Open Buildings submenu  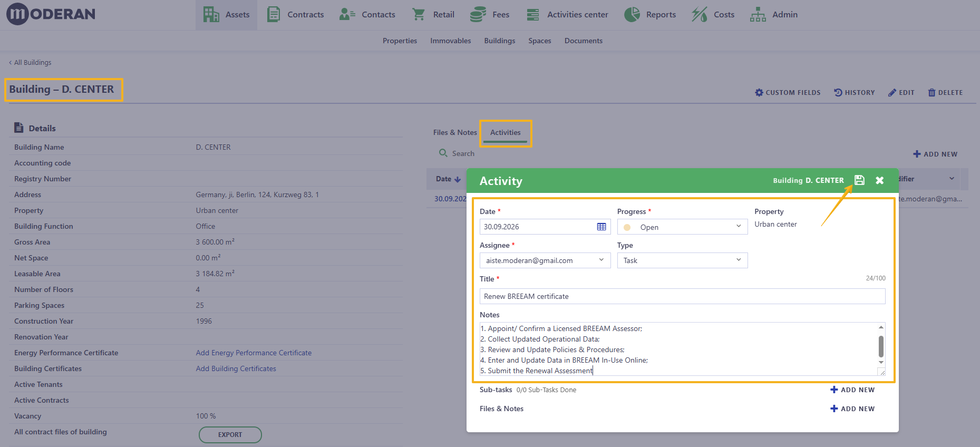[x=500, y=41]
